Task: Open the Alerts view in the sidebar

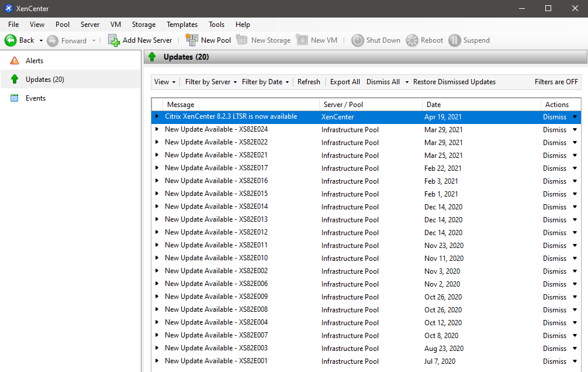Action: tap(34, 61)
